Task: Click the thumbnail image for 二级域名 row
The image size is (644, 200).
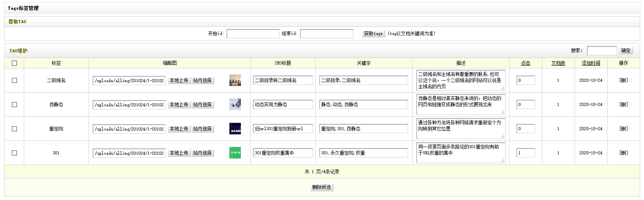Action: pyautogui.click(x=235, y=80)
